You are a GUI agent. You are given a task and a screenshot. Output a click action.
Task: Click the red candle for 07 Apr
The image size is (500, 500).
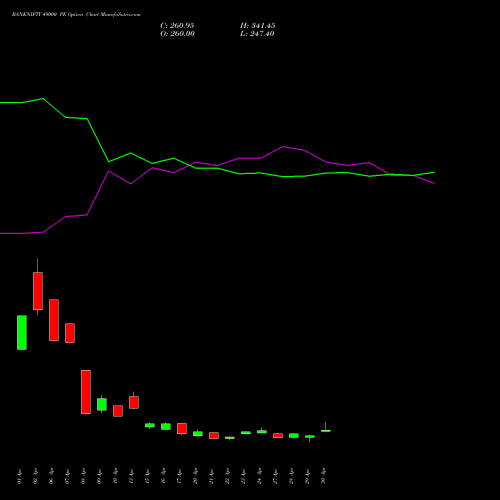click(70, 333)
